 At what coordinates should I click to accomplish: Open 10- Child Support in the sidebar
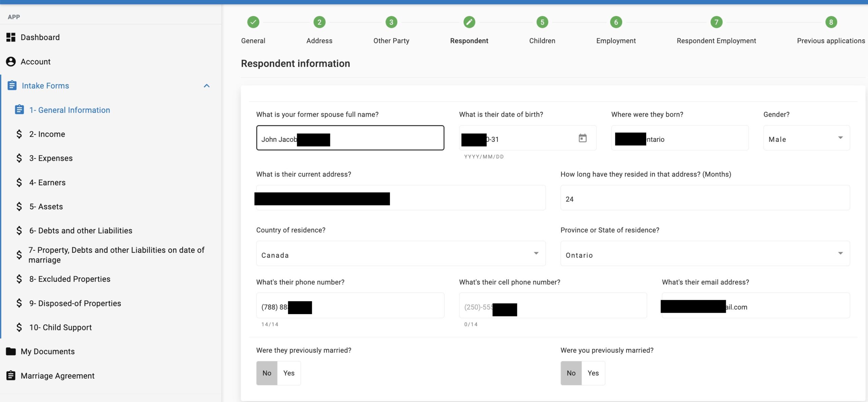pyautogui.click(x=60, y=327)
